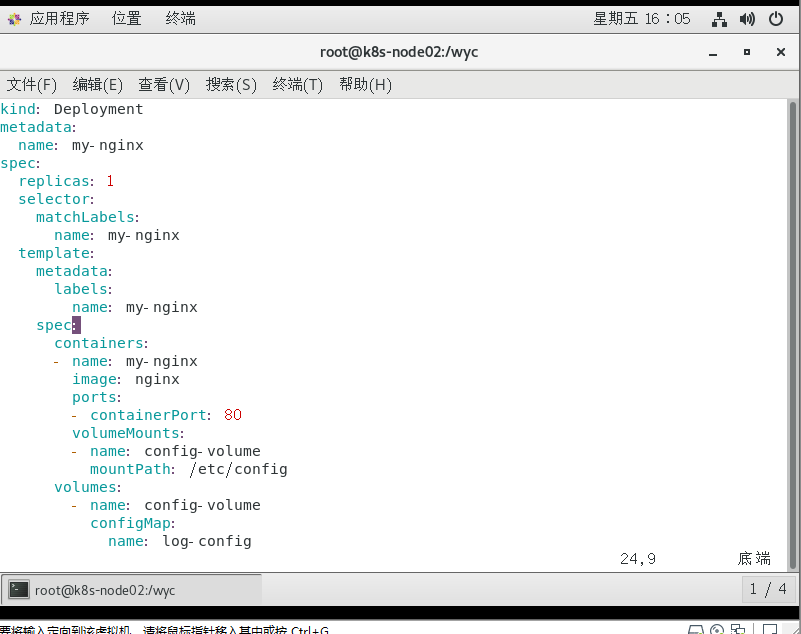This screenshot has width=801, height=634.
Task: Click 'name: log-config' line
Action: [x=180, y=542]
